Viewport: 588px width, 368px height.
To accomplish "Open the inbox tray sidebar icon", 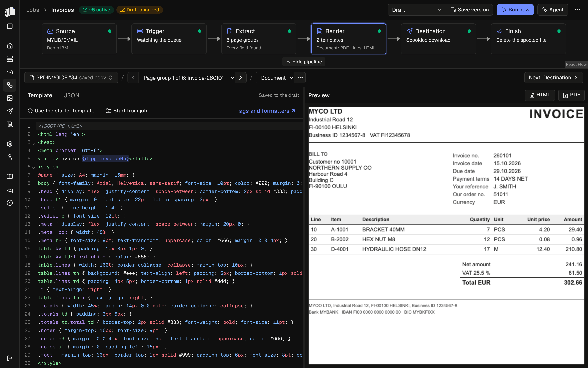I will [10, 72].
